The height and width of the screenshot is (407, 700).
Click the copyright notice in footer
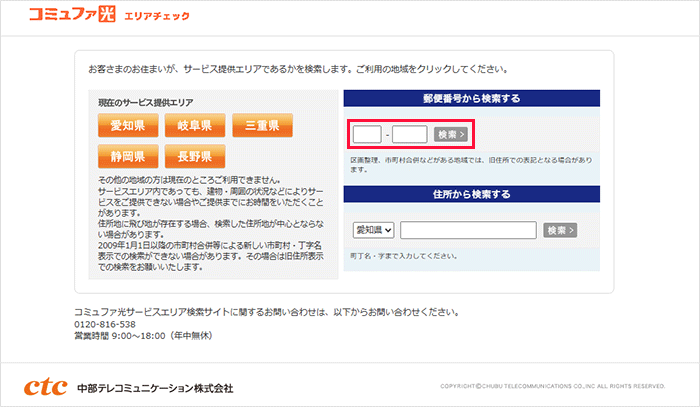[x=552, y=386]
